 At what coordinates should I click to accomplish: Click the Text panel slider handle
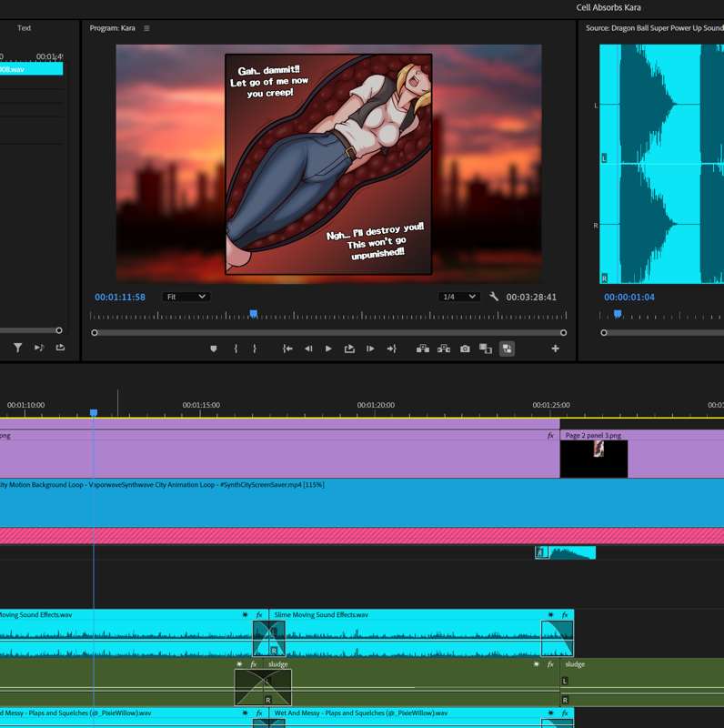59,330
